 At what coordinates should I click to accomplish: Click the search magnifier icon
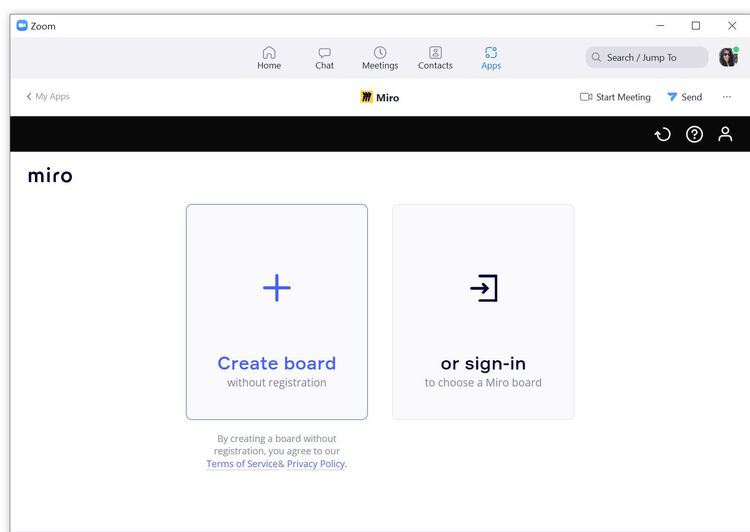(596, 57)
